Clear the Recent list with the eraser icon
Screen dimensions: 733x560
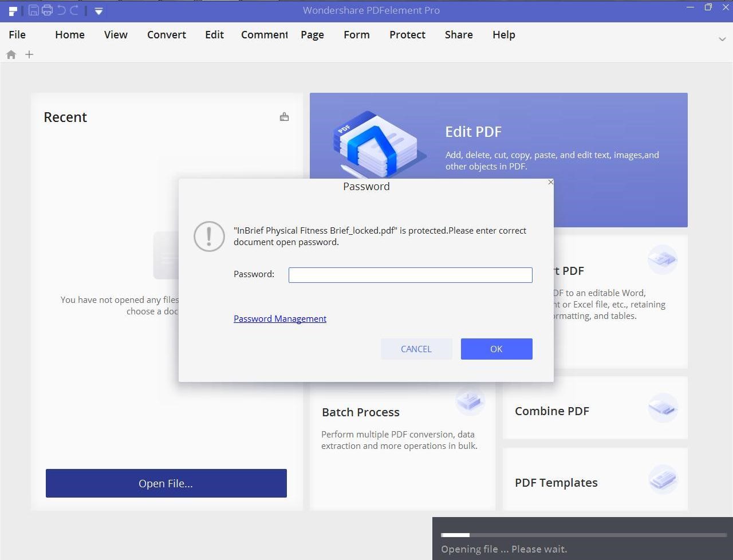284,117
